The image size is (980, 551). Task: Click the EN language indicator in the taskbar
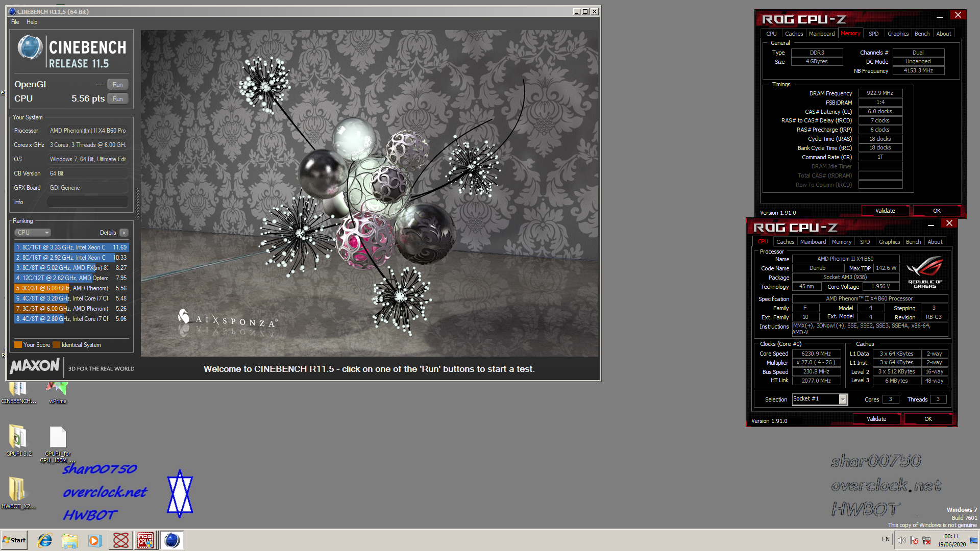tap(886, 539)
